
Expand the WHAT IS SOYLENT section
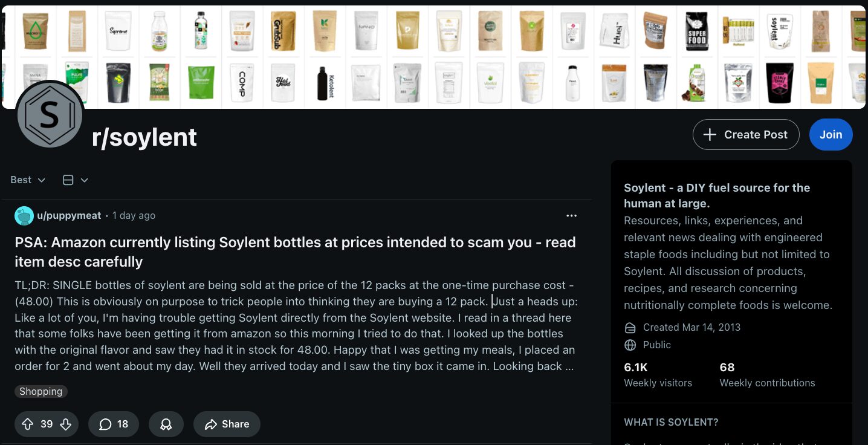[x=671, y=422]
